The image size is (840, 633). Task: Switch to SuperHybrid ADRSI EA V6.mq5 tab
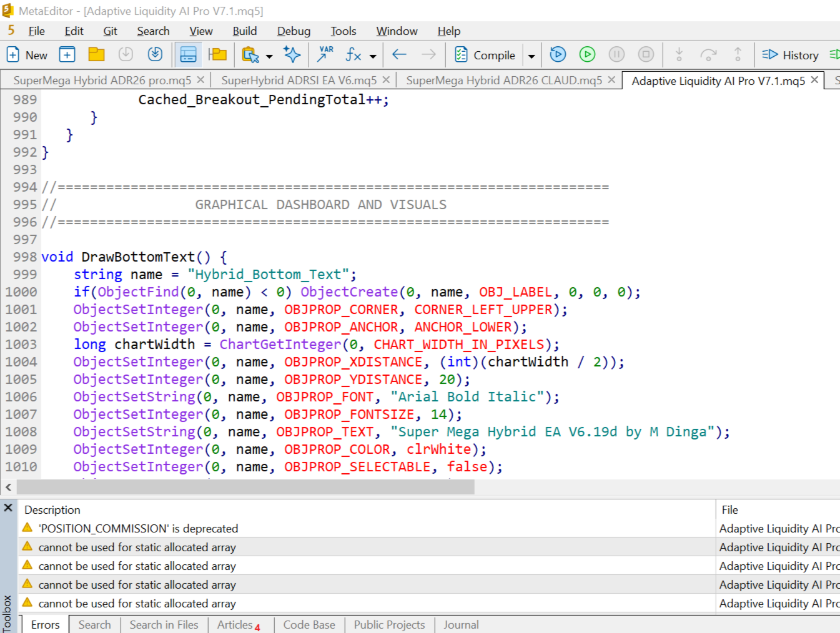point(299,81)
